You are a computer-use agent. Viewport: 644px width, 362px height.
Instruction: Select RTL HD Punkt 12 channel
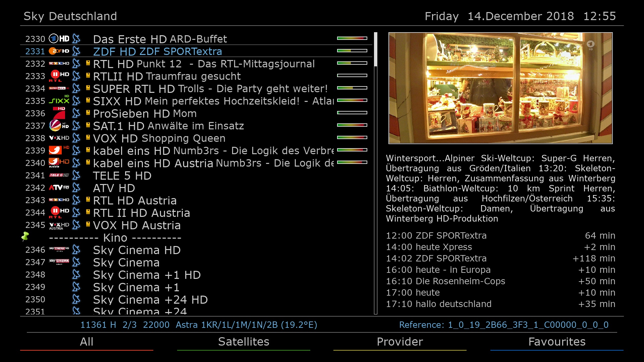(x=196, y=64)
